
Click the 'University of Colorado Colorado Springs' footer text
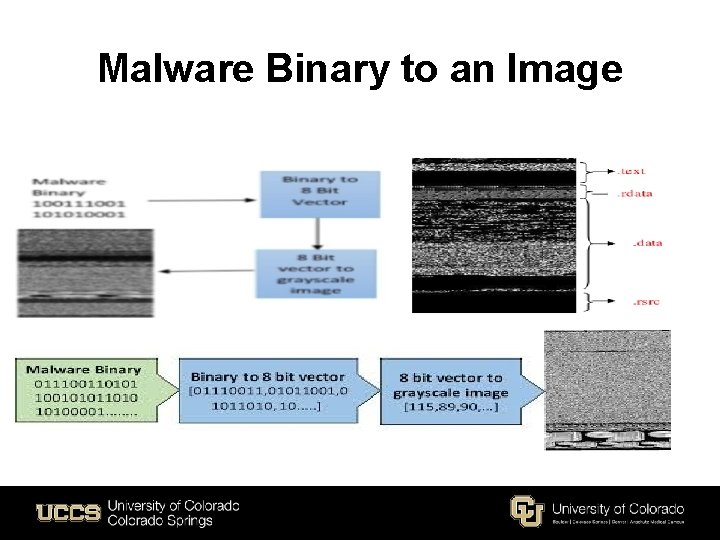(x=174, y=513)
